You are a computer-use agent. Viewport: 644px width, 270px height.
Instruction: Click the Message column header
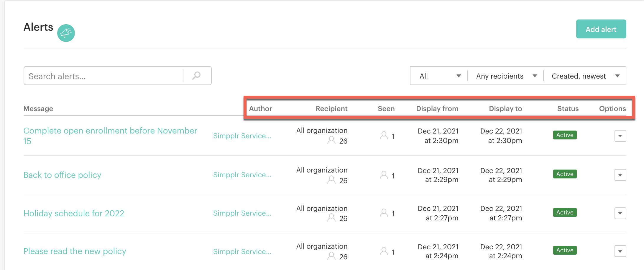pyautogui.click(x=38, y=109)
